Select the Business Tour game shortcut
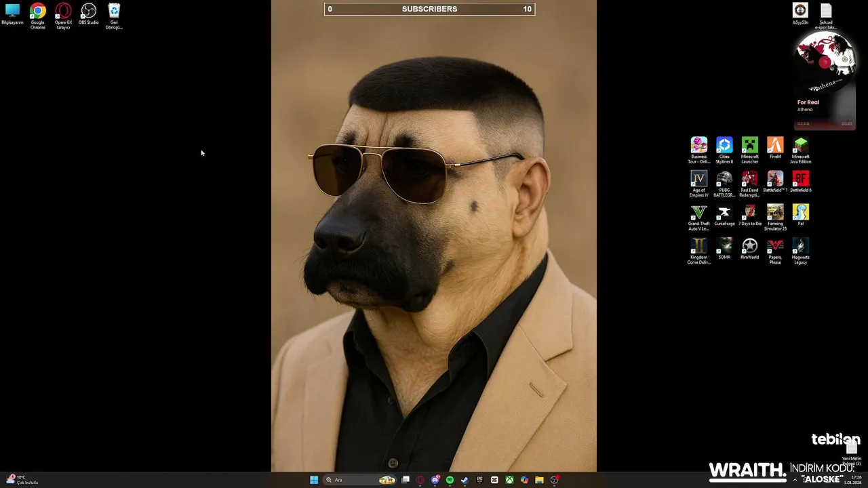This screenshot has width=868, height=488. click(x=699, y=150)
